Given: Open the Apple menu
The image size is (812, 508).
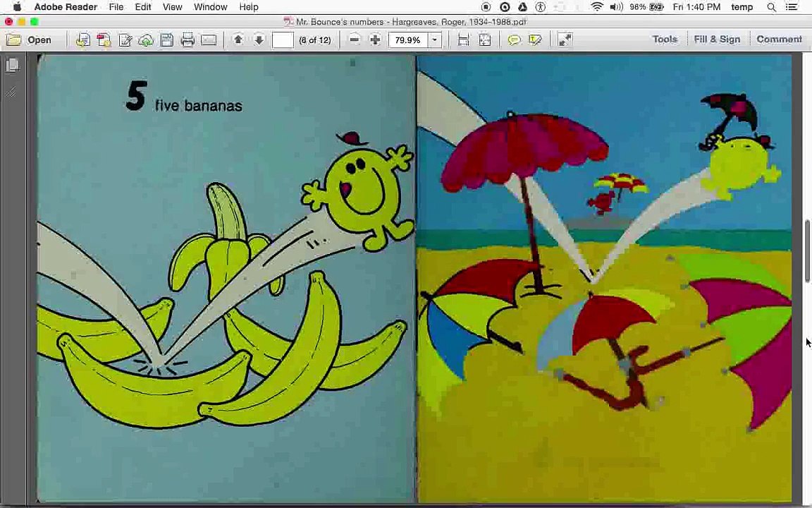Looking at the screenshot, I should coord(17,7).
